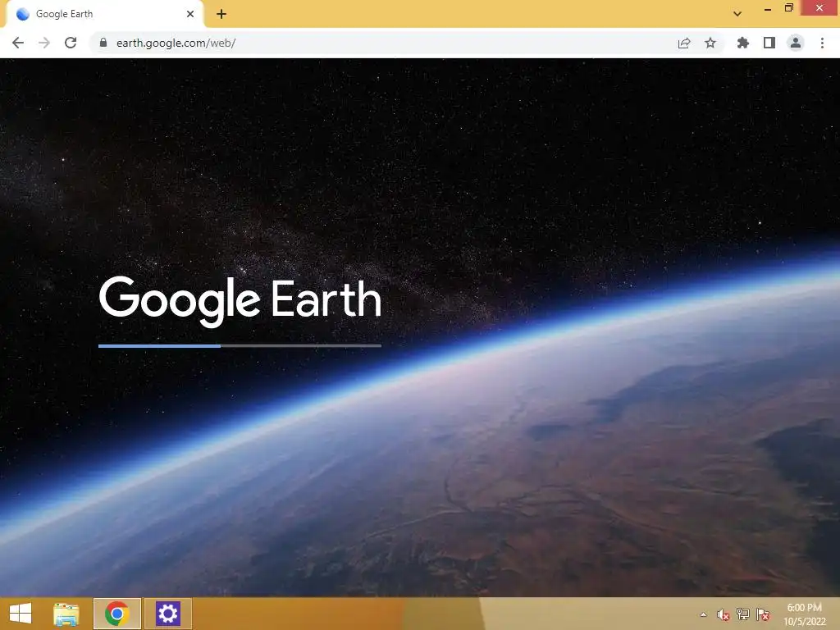Open a new tab with plus button
The image size is (840, 630).
(221, 14)
